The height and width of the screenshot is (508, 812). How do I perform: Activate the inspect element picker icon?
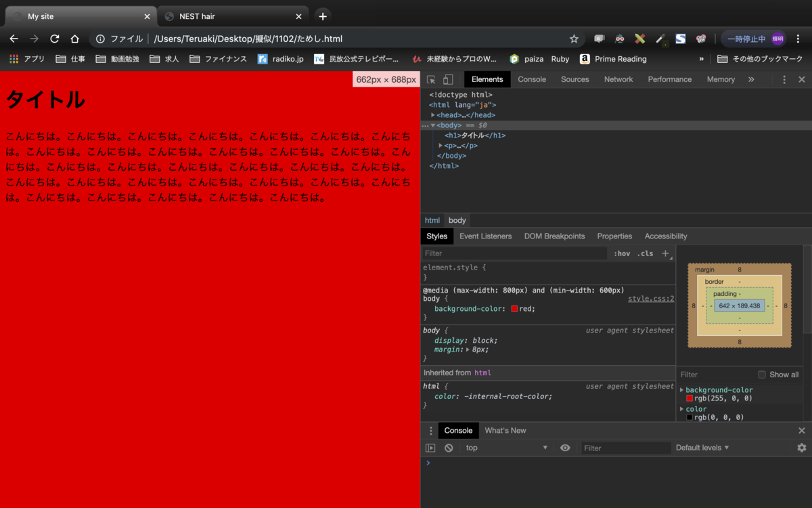coord(431,79)
